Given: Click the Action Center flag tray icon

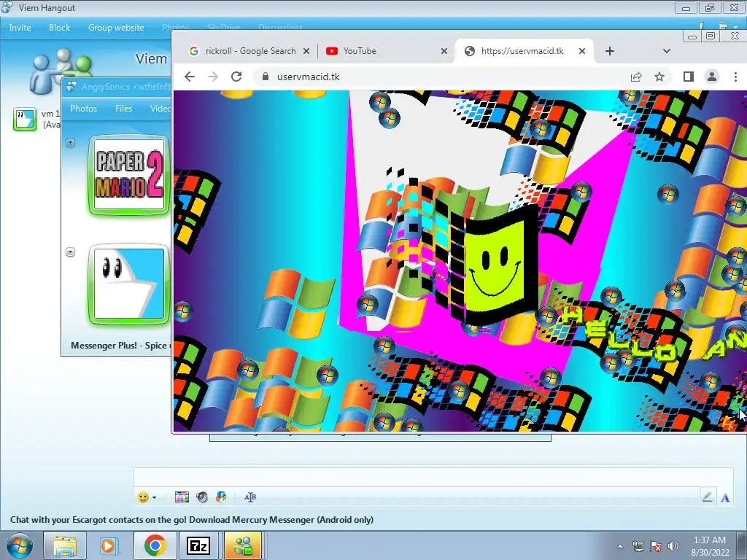Looking at the screenshot, I should click(656, 546).
